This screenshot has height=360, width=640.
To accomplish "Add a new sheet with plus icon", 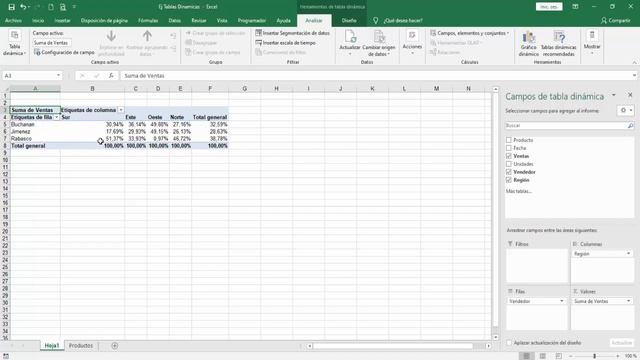I will click(115, 346).
